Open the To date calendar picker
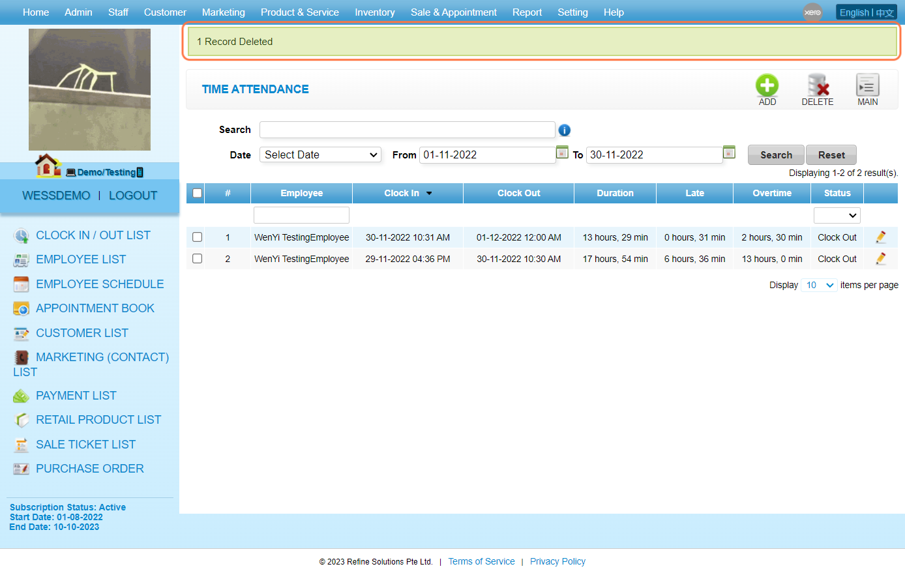Screen dimensions: 905x588 pos(729,152)
